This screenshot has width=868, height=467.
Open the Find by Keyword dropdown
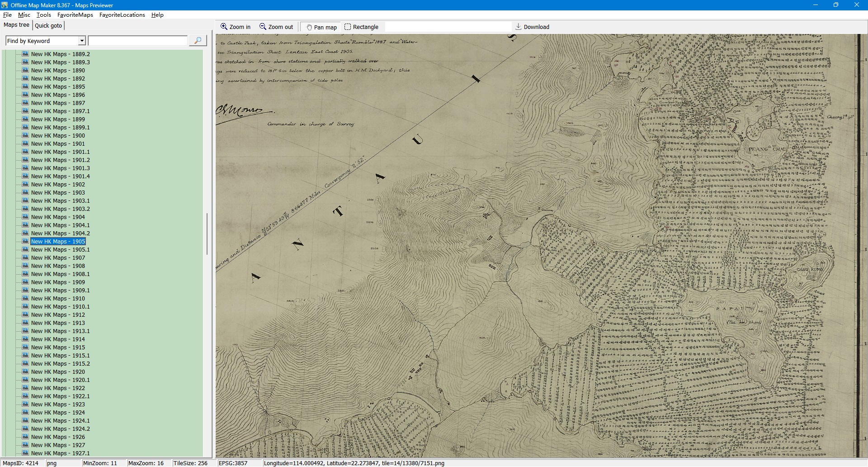click(82, 41)
